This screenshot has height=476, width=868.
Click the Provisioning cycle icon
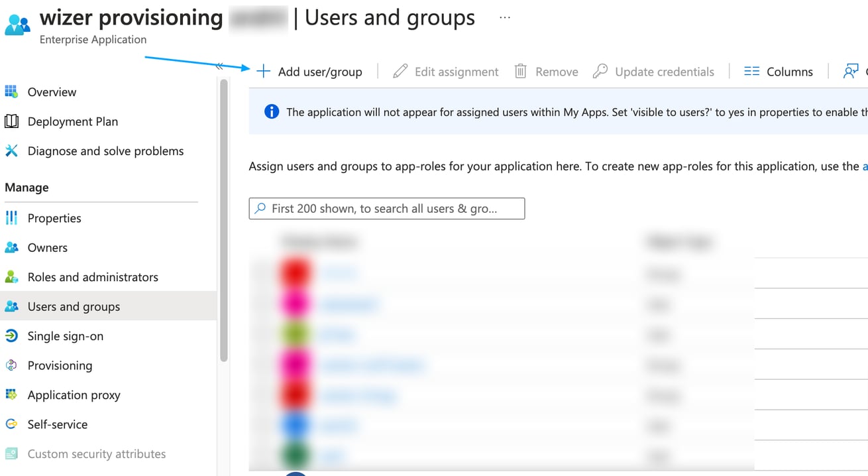11,365
